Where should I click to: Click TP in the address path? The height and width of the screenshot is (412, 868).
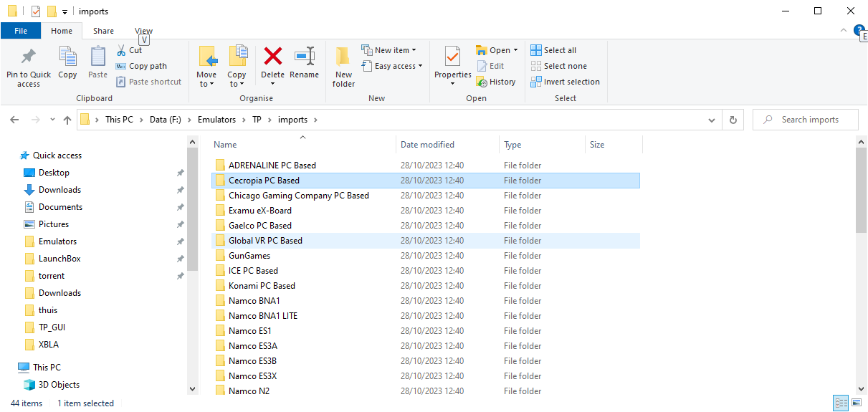tap(257, 120)
